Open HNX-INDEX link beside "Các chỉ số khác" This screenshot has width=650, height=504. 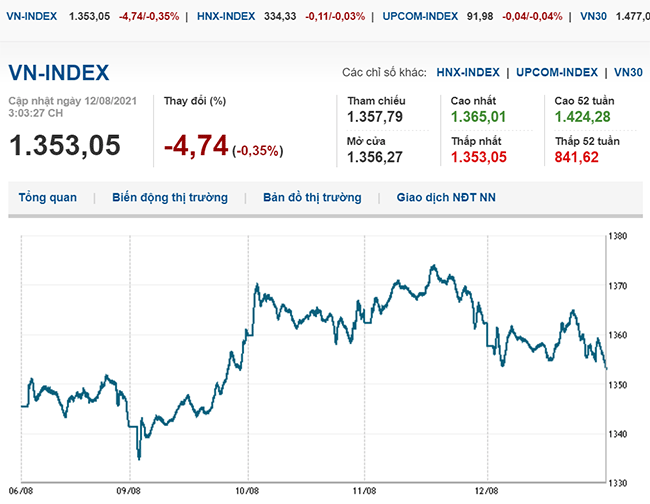[x=469, y=73]
